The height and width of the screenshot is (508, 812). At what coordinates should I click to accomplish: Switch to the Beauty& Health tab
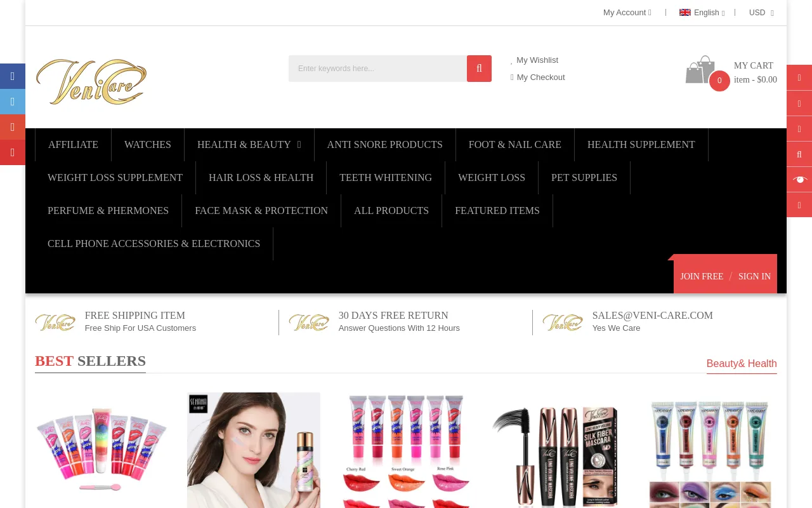pos(741,364)
